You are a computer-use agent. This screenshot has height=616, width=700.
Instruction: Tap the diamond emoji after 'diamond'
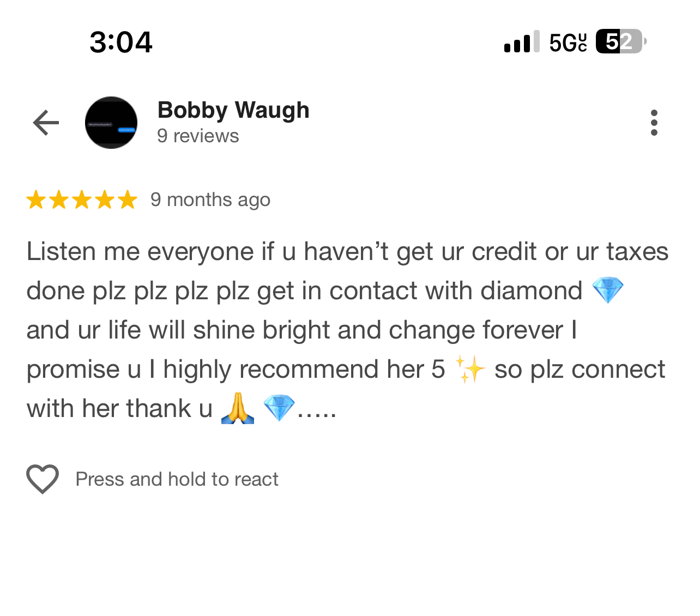(x=607, y=290)
